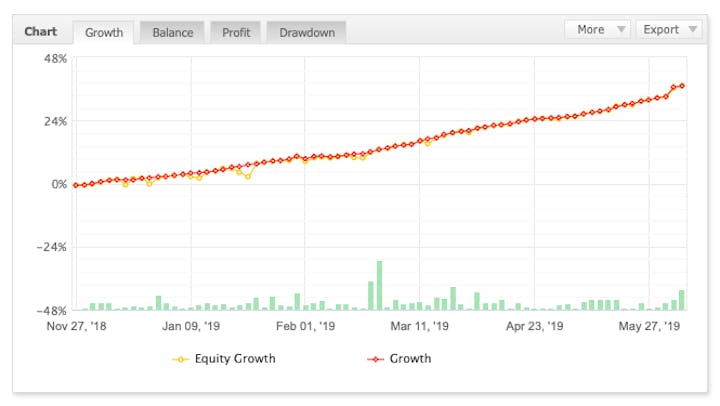Click the 'Chart' panel title

[x=41, y=32]
